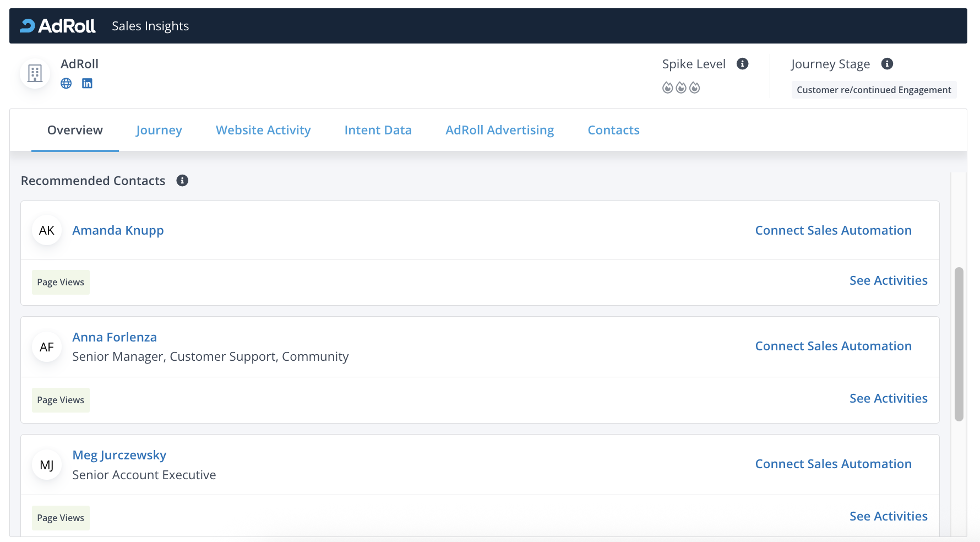Viewport: 980px width, 542px height.
Task: Click Amanda Knupp's AK avatar
Action: (x=47, y=230)
